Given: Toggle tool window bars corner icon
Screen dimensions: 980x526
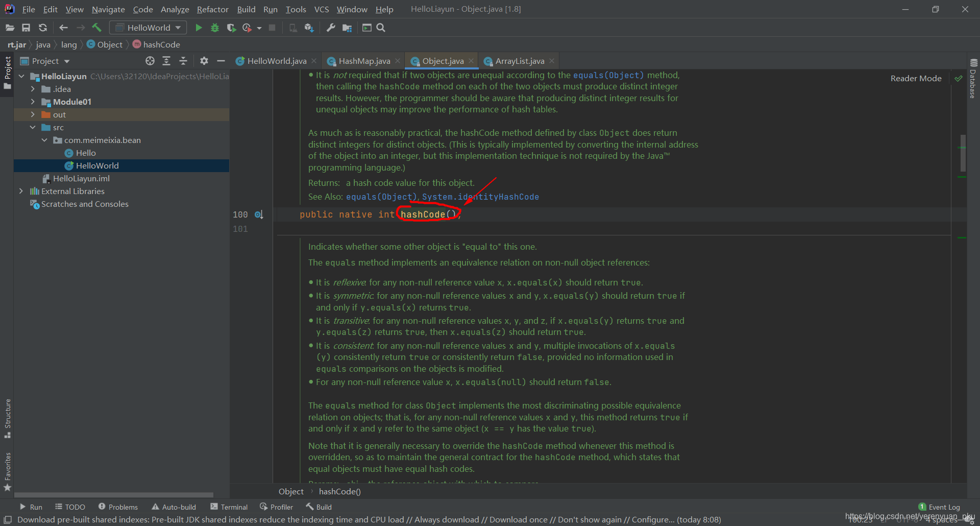Looking at the screenshot, I should coord(7,519).
